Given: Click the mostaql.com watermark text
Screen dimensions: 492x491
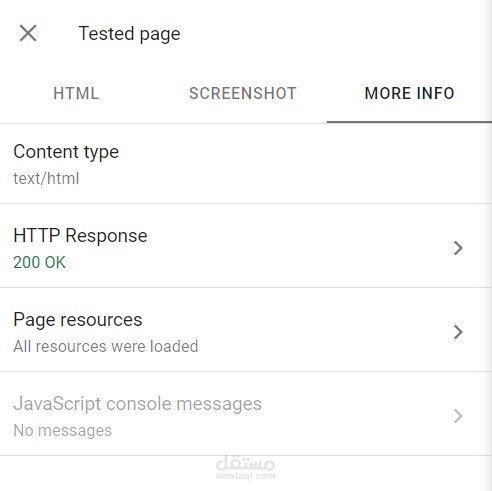Looking at the screenshot, I should coord(245,476).
